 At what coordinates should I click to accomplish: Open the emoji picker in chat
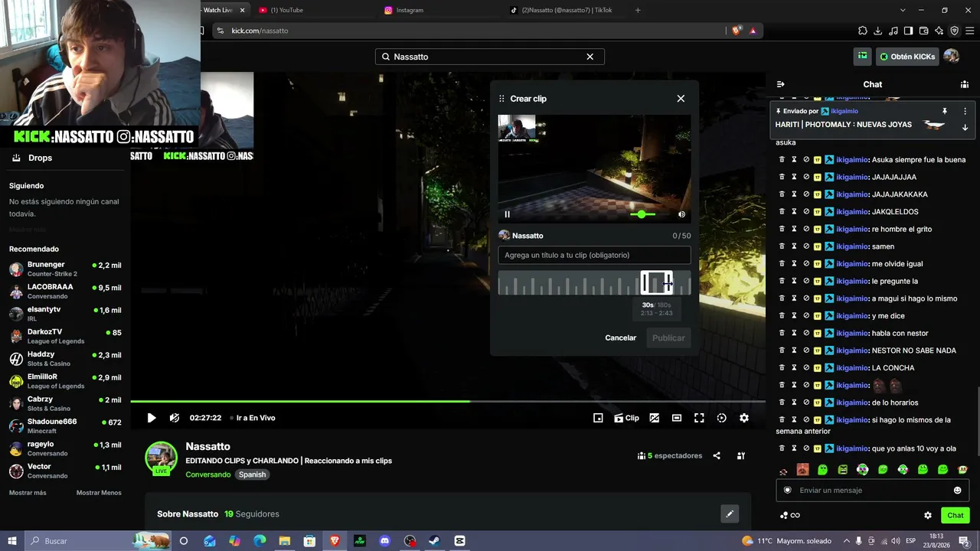pyautogui.click(x=957, y=491)
